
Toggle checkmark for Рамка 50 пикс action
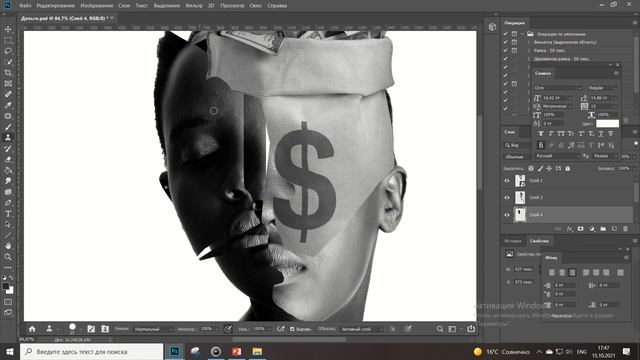(505, 50)
